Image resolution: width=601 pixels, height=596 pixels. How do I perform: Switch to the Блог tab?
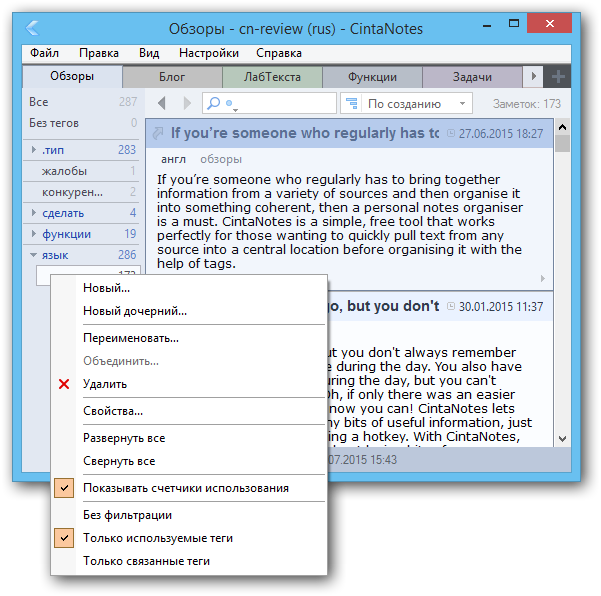[172, 77]
